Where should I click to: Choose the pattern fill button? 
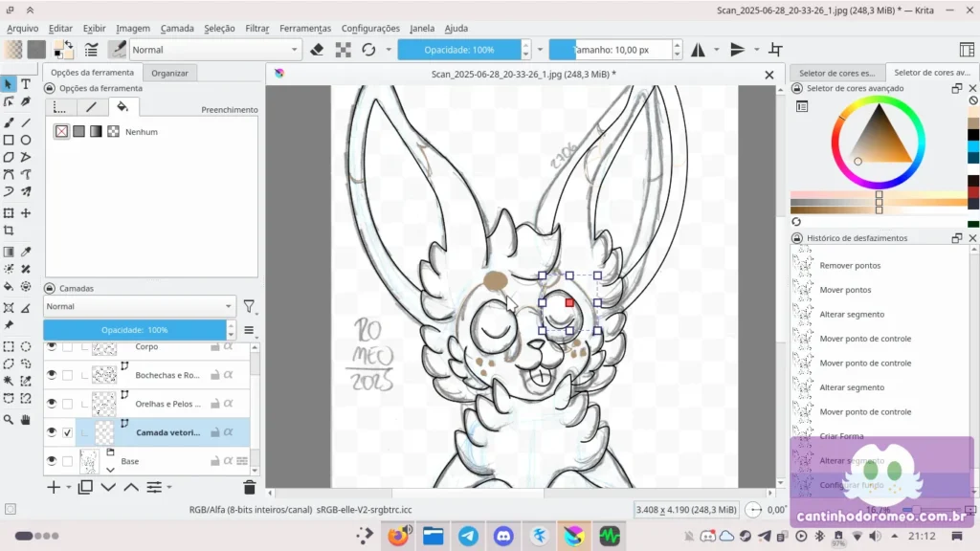(113, 132)
